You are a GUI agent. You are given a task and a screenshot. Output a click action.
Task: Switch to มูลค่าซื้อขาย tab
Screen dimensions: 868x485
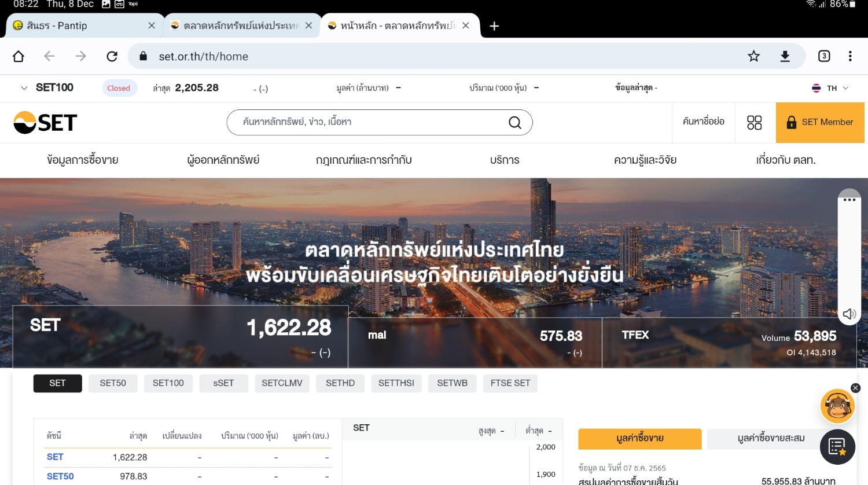pyautogui.click(x=640, y=439)
